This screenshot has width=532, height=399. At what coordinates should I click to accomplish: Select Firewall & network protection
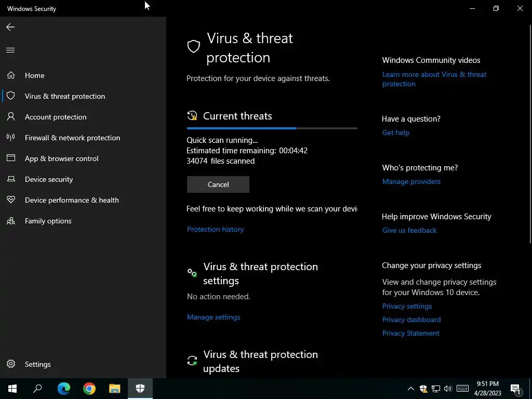(x=72, y=138)
